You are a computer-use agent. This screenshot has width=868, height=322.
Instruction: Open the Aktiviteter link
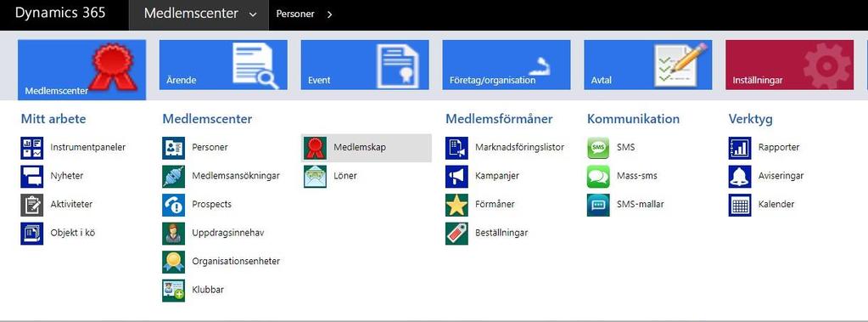71,204
